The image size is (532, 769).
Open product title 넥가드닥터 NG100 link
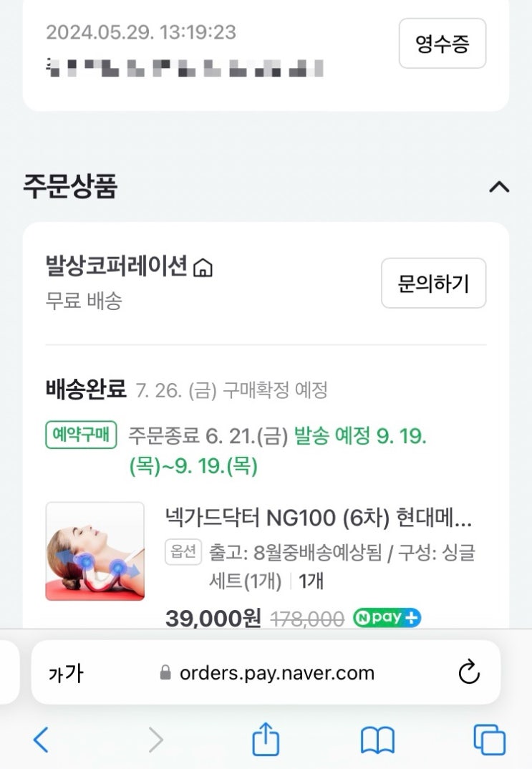tap(319, 518)
